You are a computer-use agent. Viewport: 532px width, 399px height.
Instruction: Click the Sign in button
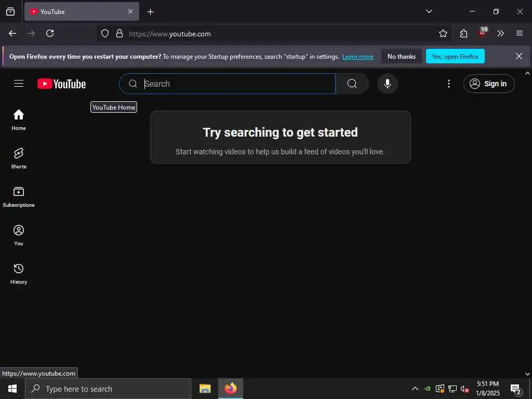(x=489, y=84)
